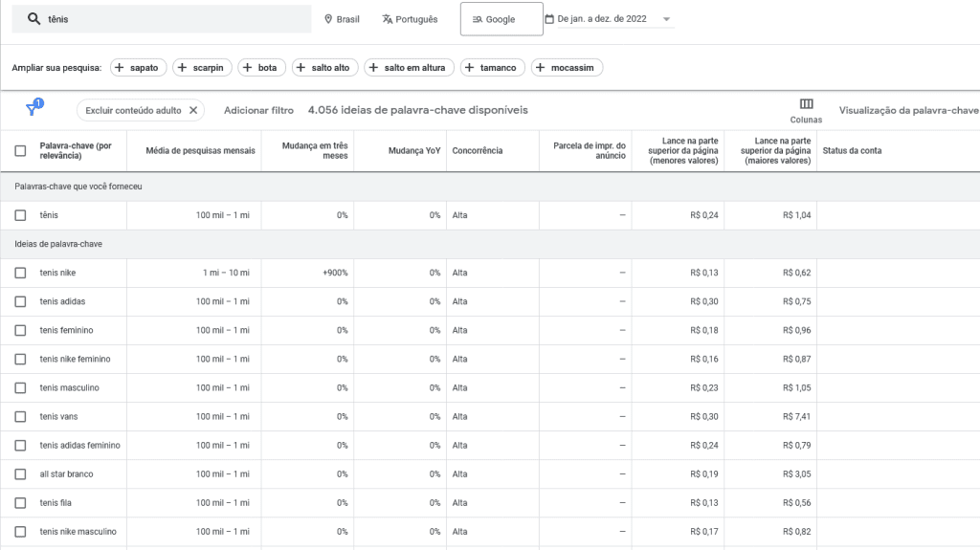980x550 pixels.
Task: Check the tenis adidas row
Action: click(x=21, y=301)
